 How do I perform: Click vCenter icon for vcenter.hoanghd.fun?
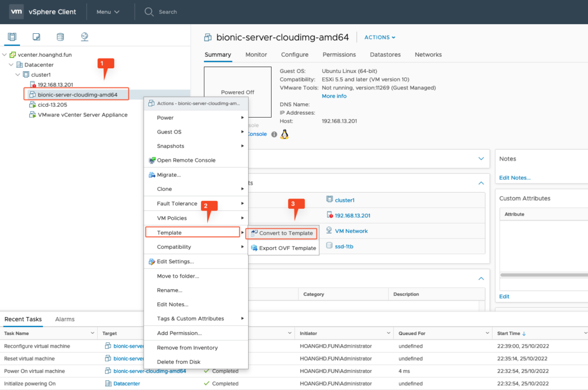(x=13, y=54)
